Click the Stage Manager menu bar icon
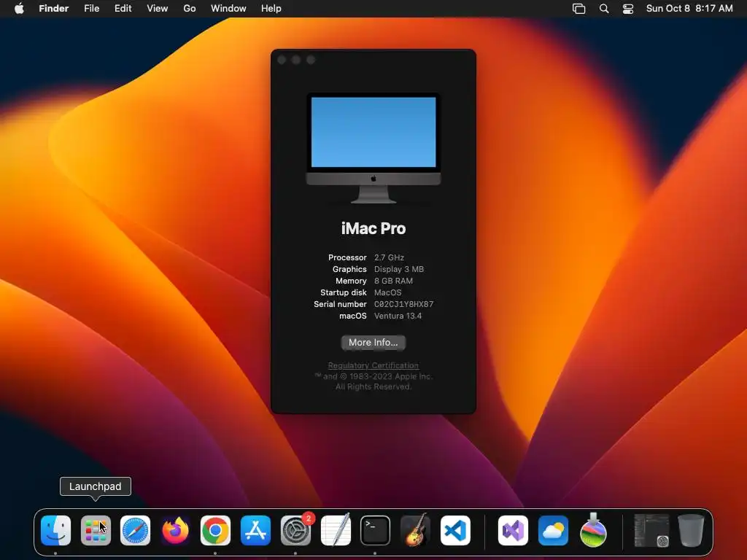Image resolution: width=747 pixels, height=560 pixels. point(578,8)
